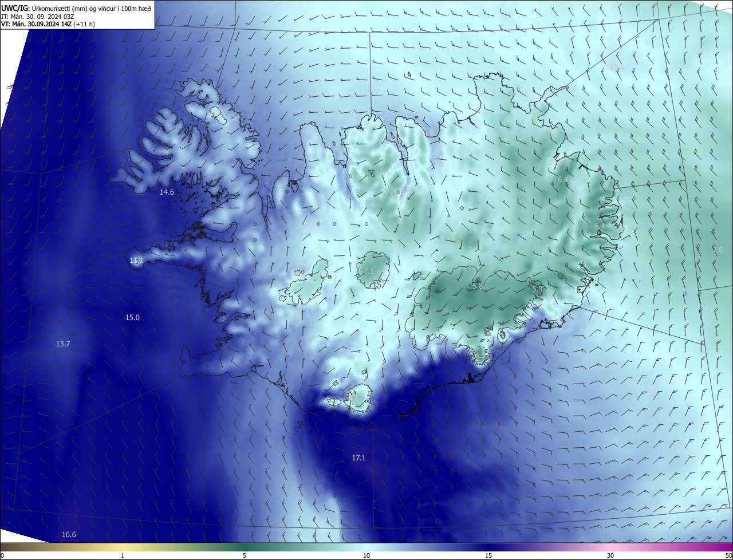Click the VT: Mán. 30.09.2024 14Z line
The width and height of the screenshot is (733, 560).
pyautogui.click(x=48, y=25)
